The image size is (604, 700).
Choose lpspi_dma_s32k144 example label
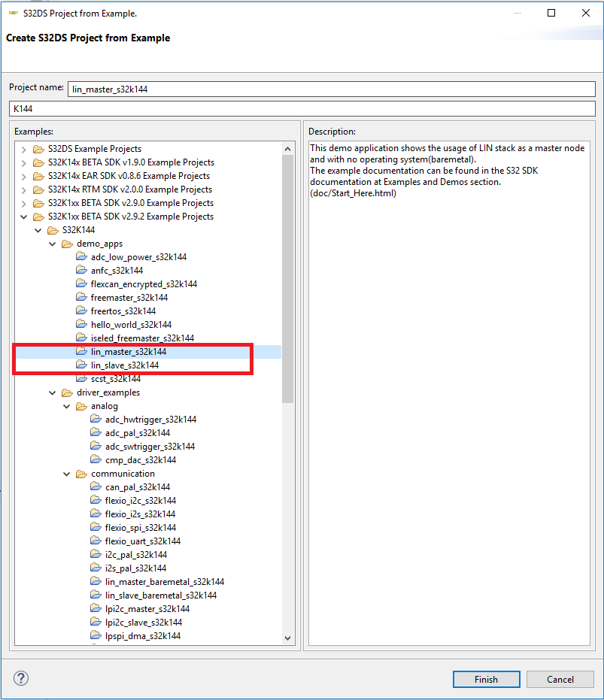click(143, 636)
